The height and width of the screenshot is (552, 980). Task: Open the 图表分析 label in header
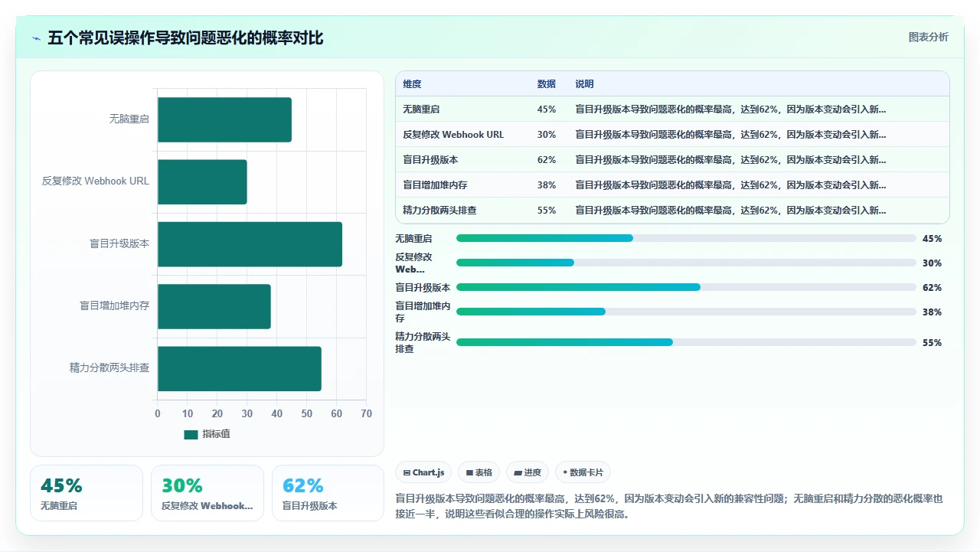coord(928,37)
